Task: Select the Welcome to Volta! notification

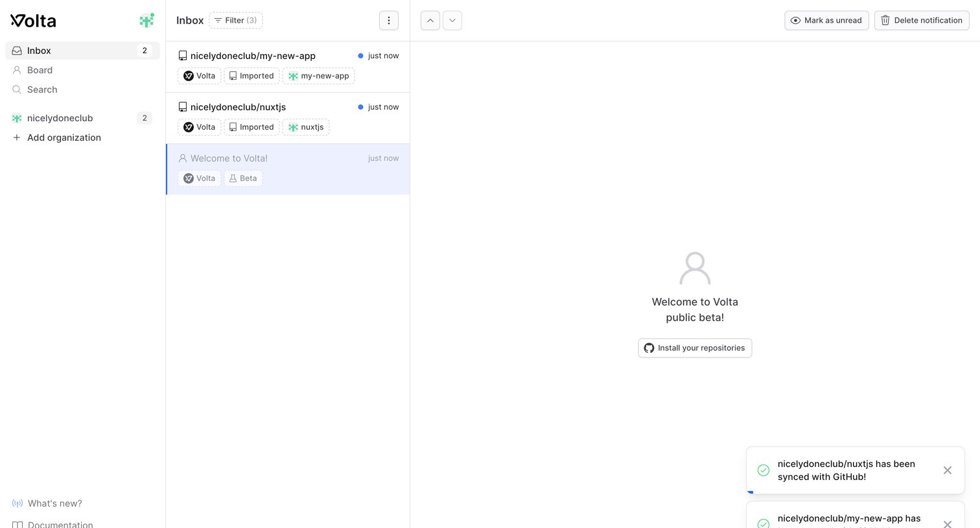Action: click(288, 169)
